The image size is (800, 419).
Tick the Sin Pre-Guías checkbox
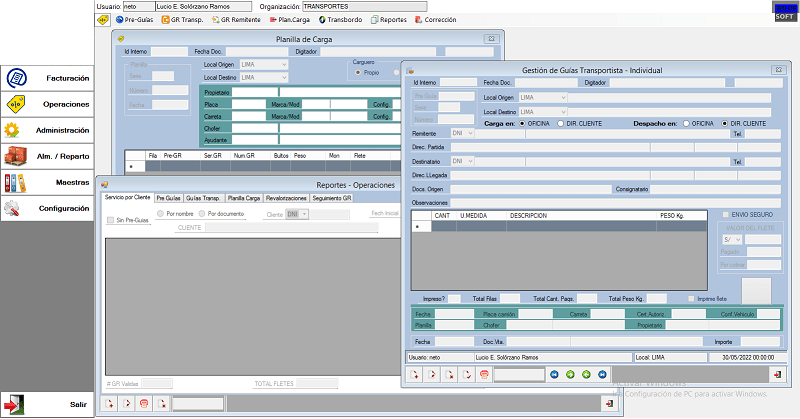click(110, 219)
